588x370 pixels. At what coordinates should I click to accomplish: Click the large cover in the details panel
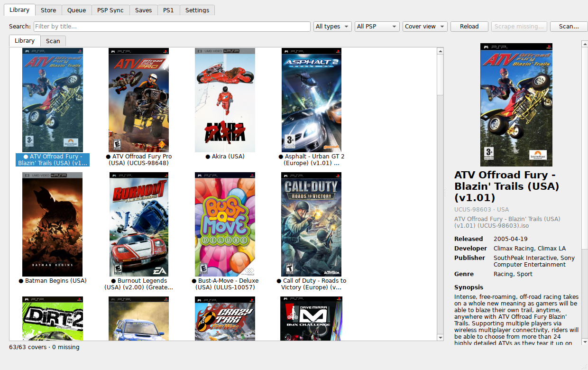[x=516, y=105]
